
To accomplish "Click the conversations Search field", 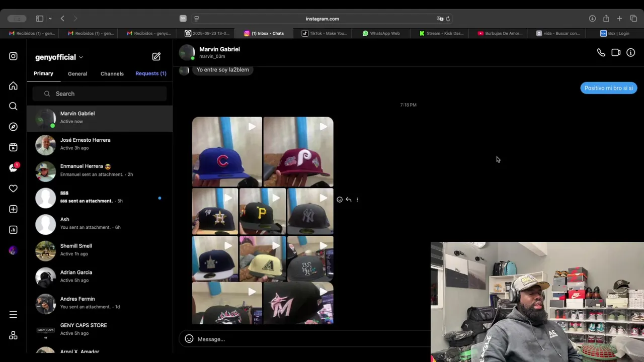I will pyautogui.click(x=100, y=94).
